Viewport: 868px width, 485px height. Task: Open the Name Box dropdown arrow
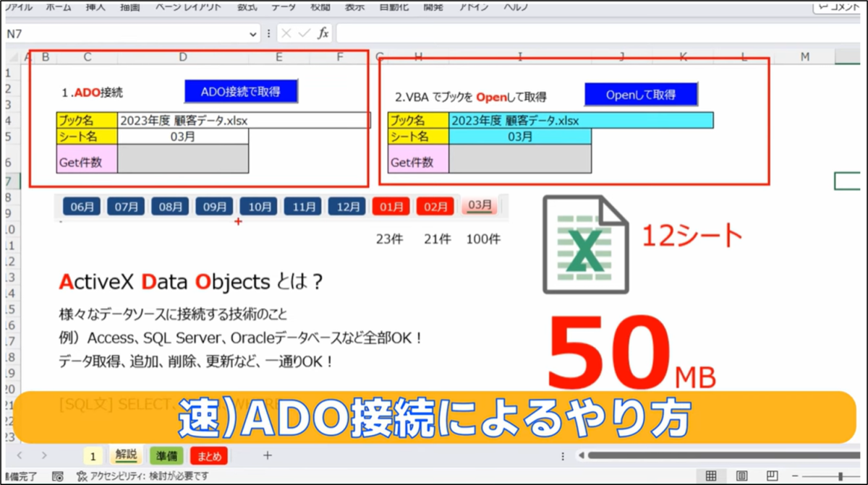click(x=253, y=34)
